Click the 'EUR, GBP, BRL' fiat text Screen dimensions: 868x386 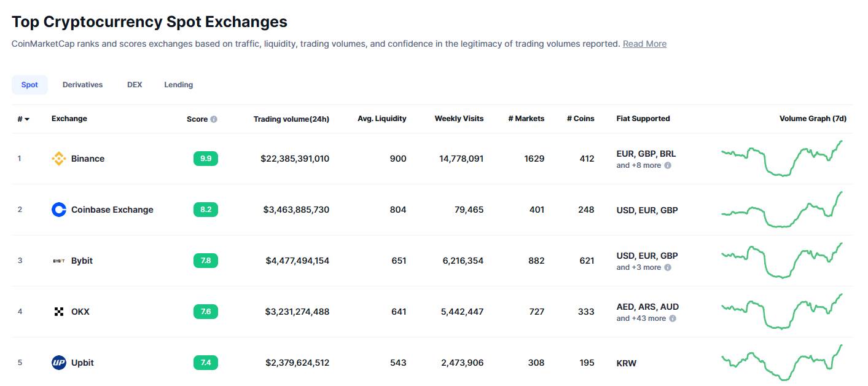pyautogui.click(x=646, y=154)
